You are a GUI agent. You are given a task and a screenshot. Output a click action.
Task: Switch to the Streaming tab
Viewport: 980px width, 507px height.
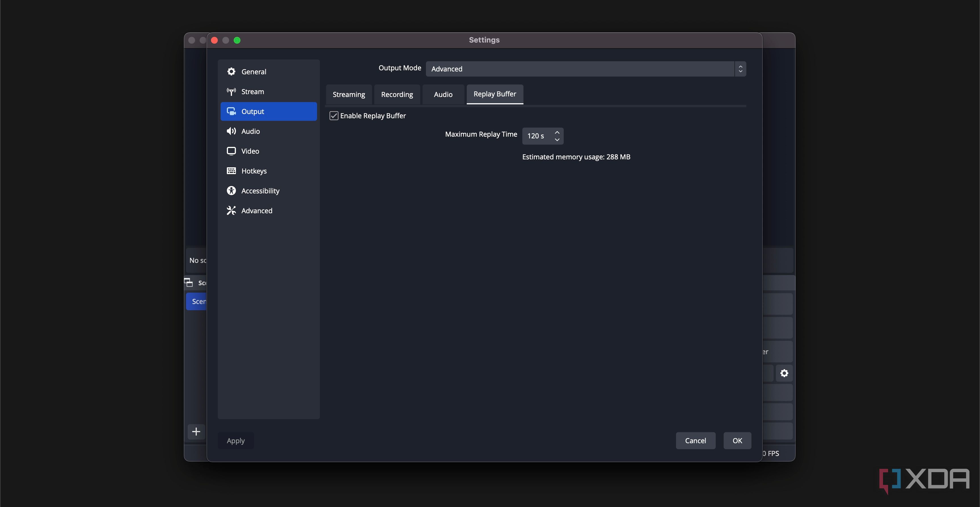point(349,94)
